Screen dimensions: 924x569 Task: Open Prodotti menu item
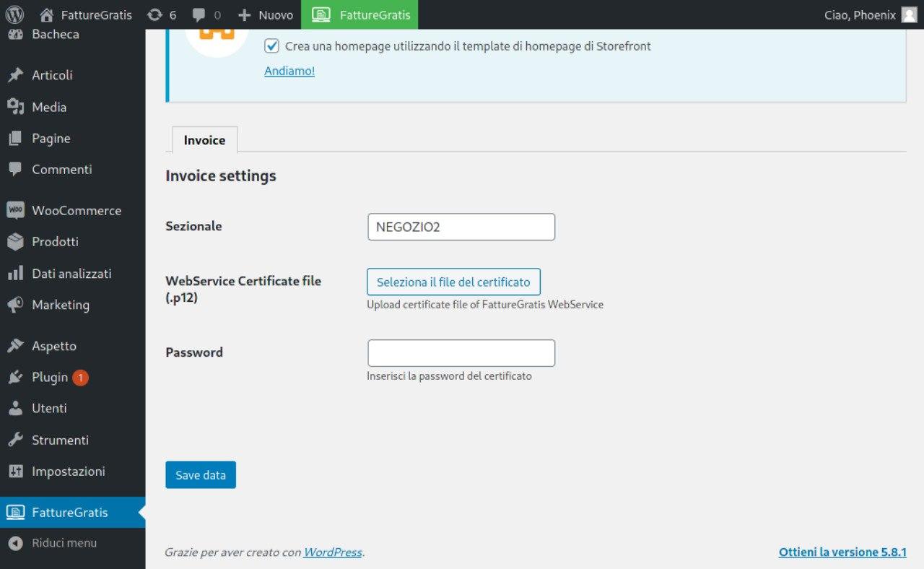point(72,242)
